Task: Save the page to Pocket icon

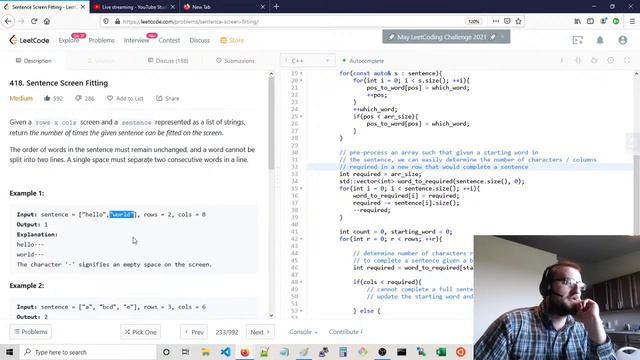Action: [x=507, y=21]
